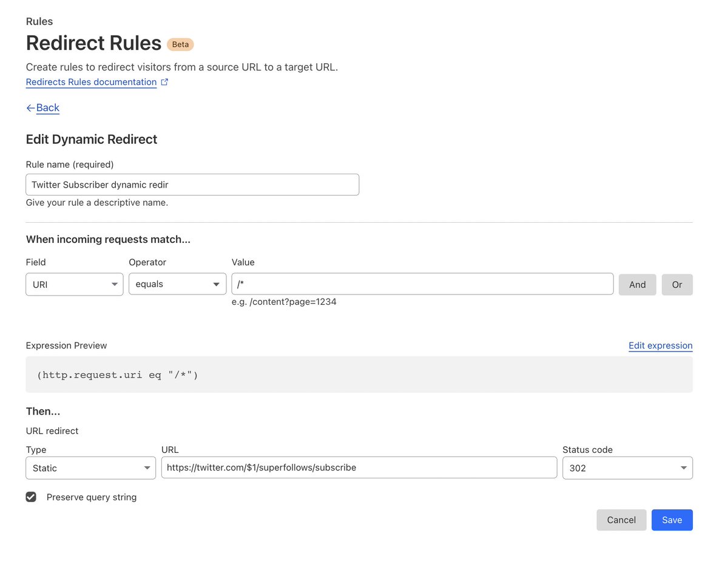Screen dimensions: 728x564
Task: Cancel editing the redirect rule
Action: click(621, 520)
